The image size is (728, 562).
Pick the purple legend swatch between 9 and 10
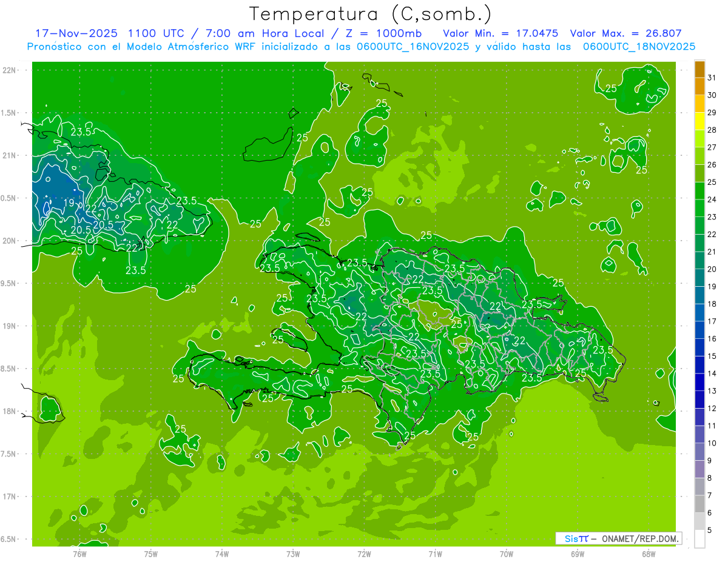(x=699, y=452)
